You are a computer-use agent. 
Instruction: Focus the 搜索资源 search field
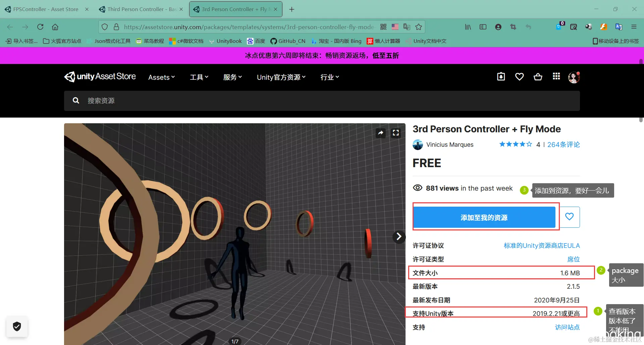(x=322, y=100)
